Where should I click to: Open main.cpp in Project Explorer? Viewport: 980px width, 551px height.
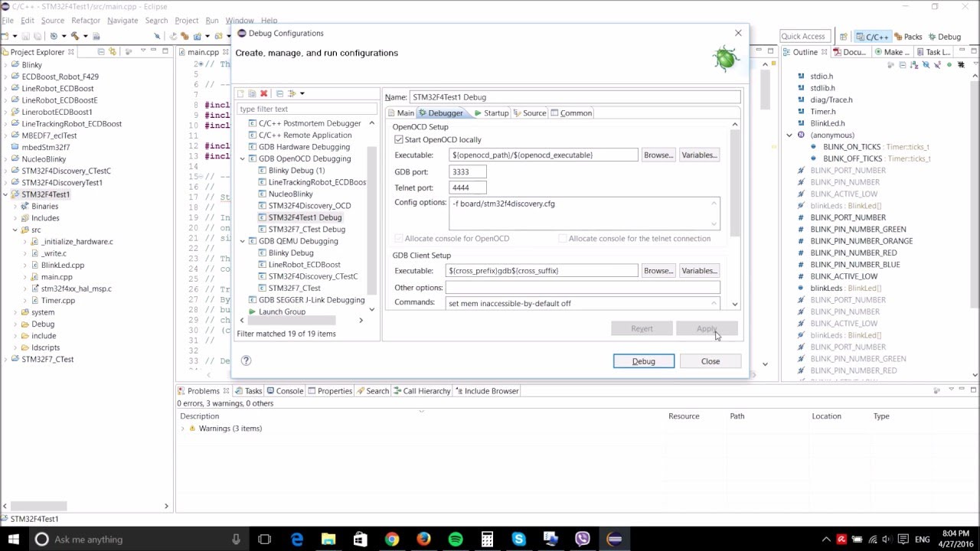57,277
